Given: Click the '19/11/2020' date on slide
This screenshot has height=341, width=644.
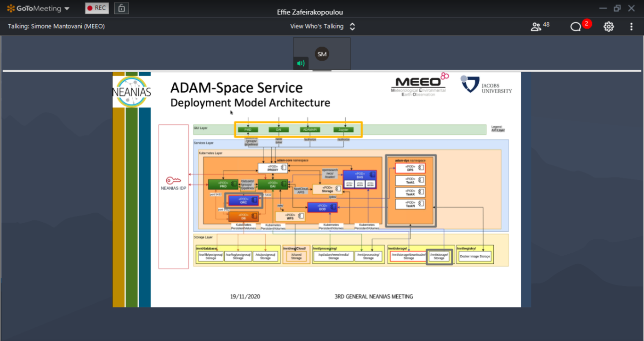Looking at the screenshot, I should click(245, 296).
